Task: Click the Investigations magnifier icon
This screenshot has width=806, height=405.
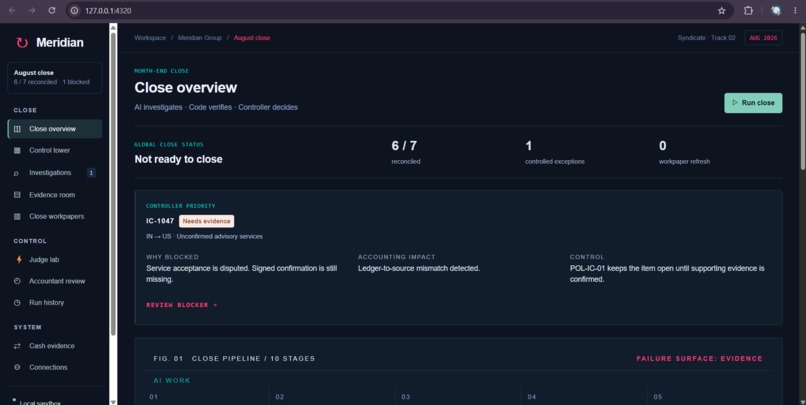Action: 16,173
